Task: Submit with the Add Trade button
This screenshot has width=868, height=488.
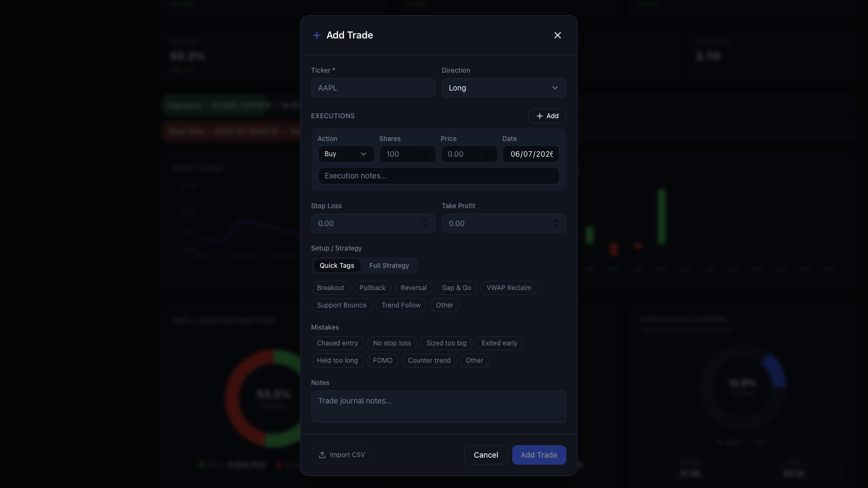Action: tap(539, 455)
